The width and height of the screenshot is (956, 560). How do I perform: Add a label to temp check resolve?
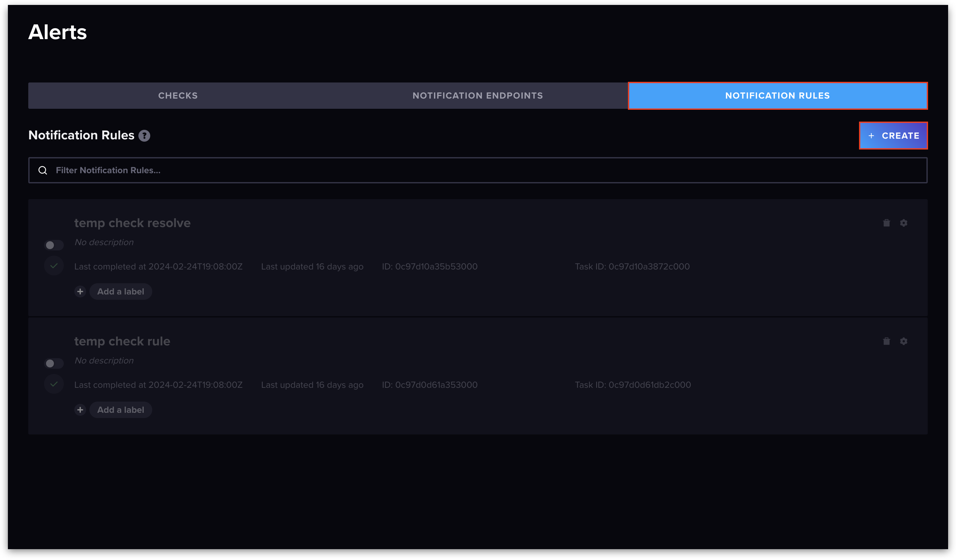coord(121,292)
